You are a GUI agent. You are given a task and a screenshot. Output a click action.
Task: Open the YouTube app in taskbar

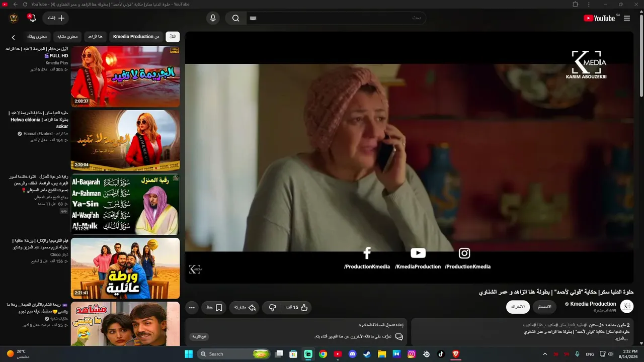coord(338,354)
